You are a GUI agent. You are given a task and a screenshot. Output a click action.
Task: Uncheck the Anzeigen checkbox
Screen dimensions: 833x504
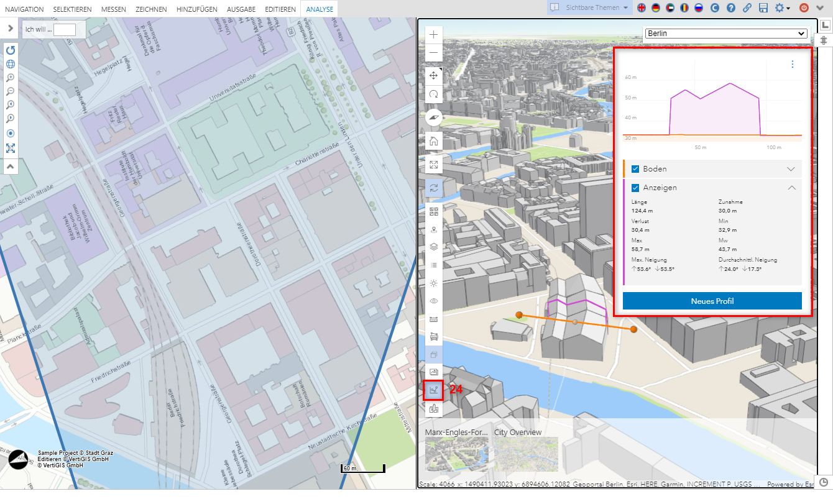[x=635, y=188]
